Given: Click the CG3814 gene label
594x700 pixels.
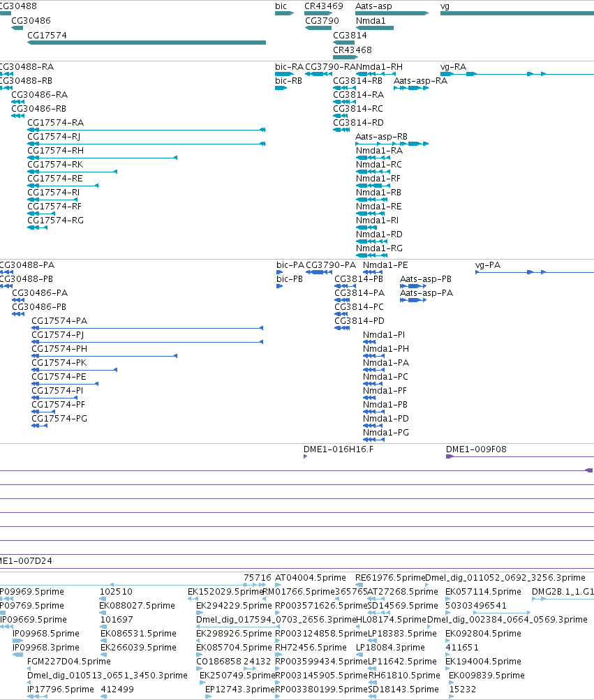Looking at the screenshot, I should point(350,36).
